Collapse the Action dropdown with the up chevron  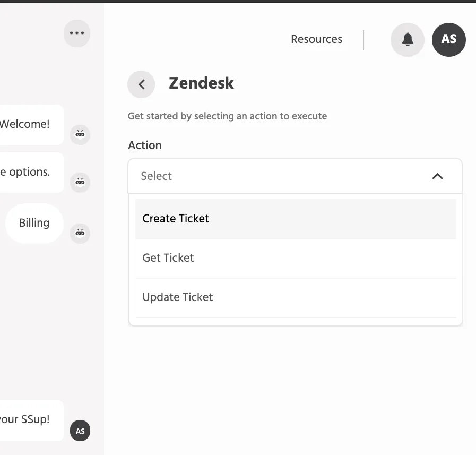pyautogui.click(x=437, y=176)
